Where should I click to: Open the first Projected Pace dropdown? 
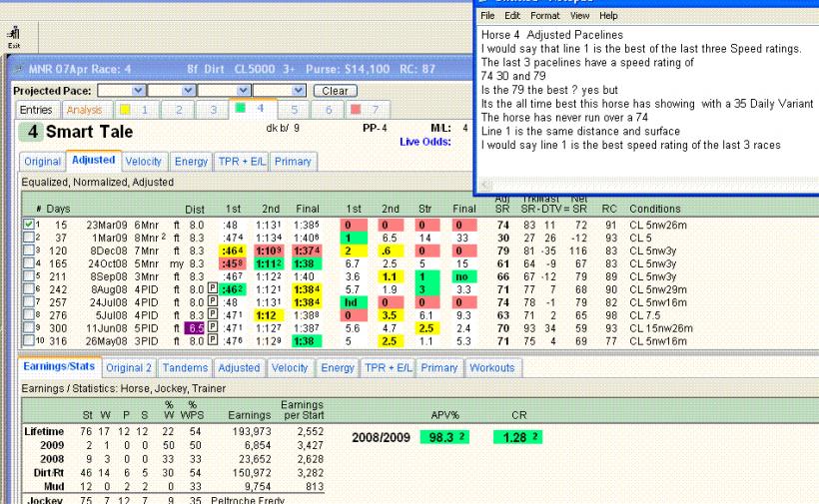click(139, 90)
